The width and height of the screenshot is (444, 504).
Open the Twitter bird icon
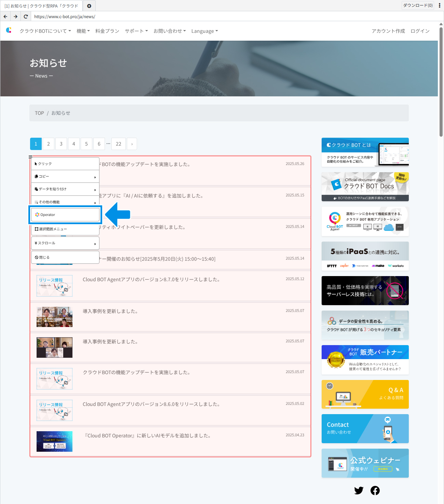coord(359,491)
